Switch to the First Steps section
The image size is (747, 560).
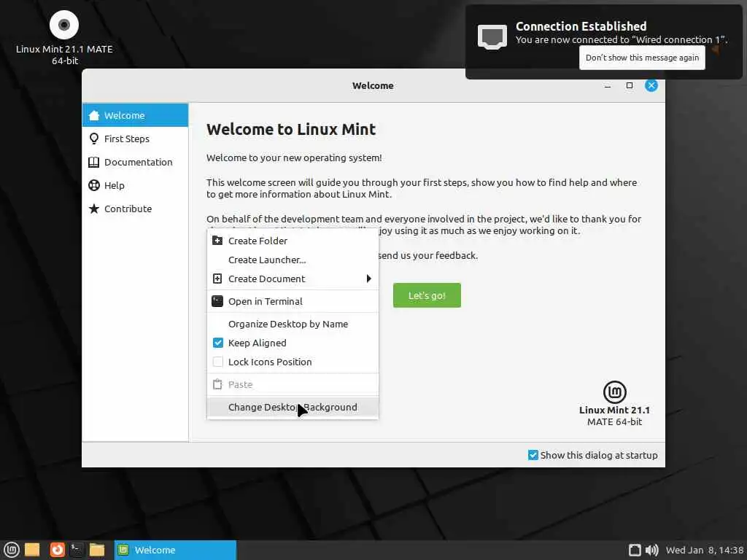coord(135,139)
